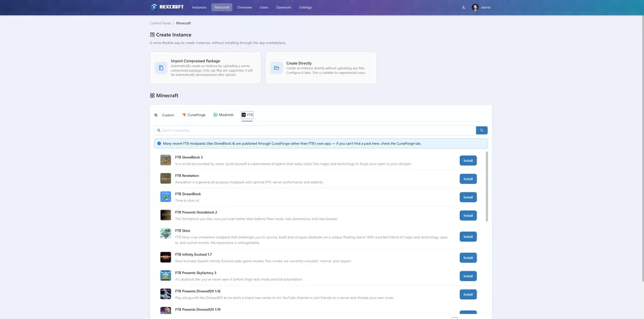
Task: Click the modpack list scrollbar
Action: (x=487, y=187)
